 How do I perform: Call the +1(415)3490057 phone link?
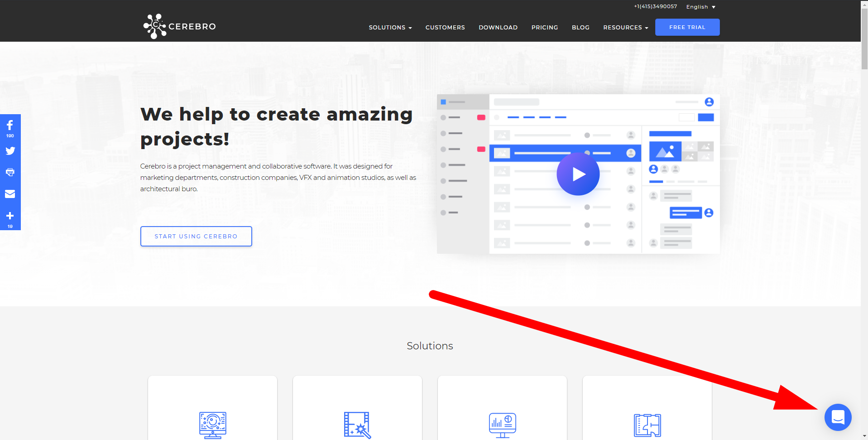tap(655, 6)
